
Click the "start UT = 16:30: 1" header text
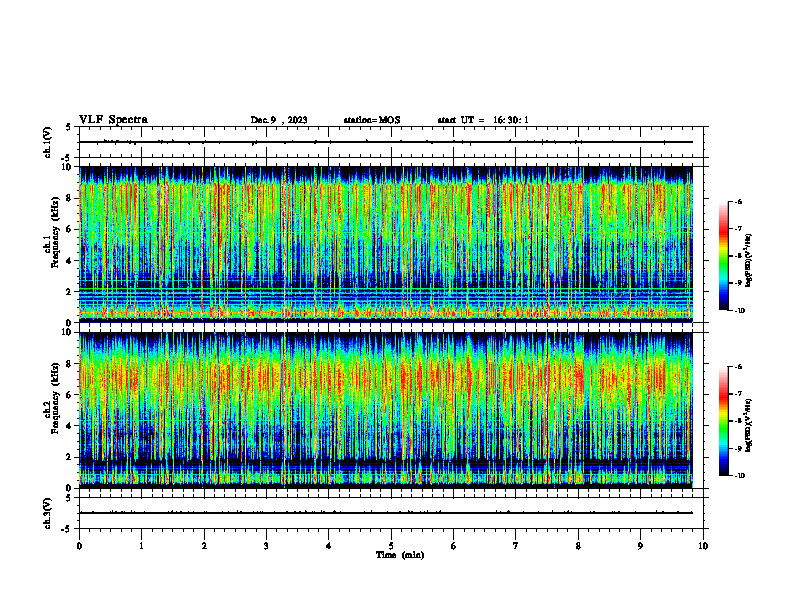483,120
